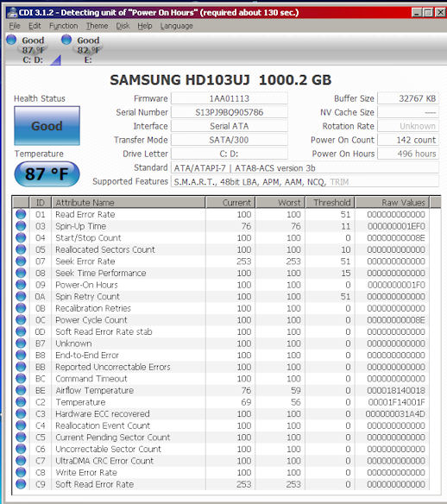447x504 pixels.
Task: Click raw value 00001F14001F of Temperature
Action: [396, 402]
